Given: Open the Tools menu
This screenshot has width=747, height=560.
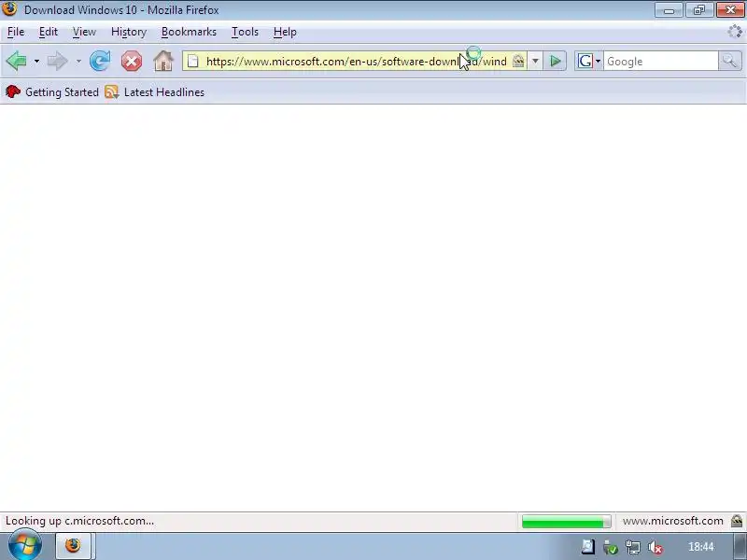Looking at the screenshot, I should [245, 32].
